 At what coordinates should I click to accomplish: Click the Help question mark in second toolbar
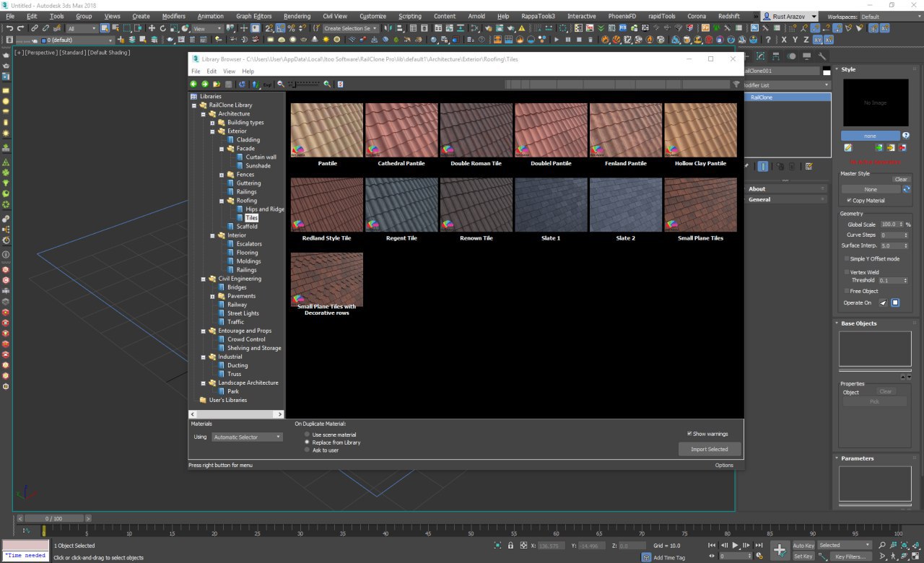tap(768, 40)
